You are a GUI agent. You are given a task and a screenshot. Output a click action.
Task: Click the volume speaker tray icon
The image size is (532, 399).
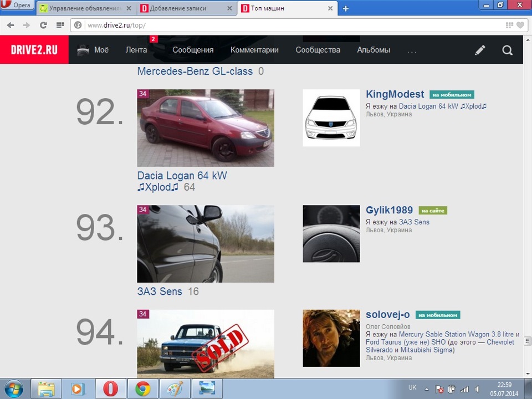[477, 389]
